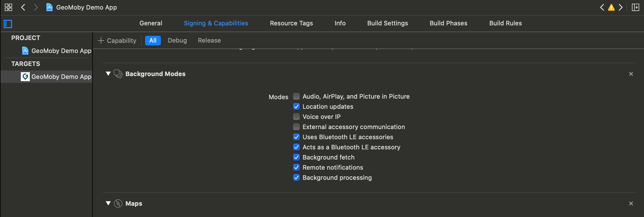
Task: Jump to the next issue arrow
Action: pos(621,7)
